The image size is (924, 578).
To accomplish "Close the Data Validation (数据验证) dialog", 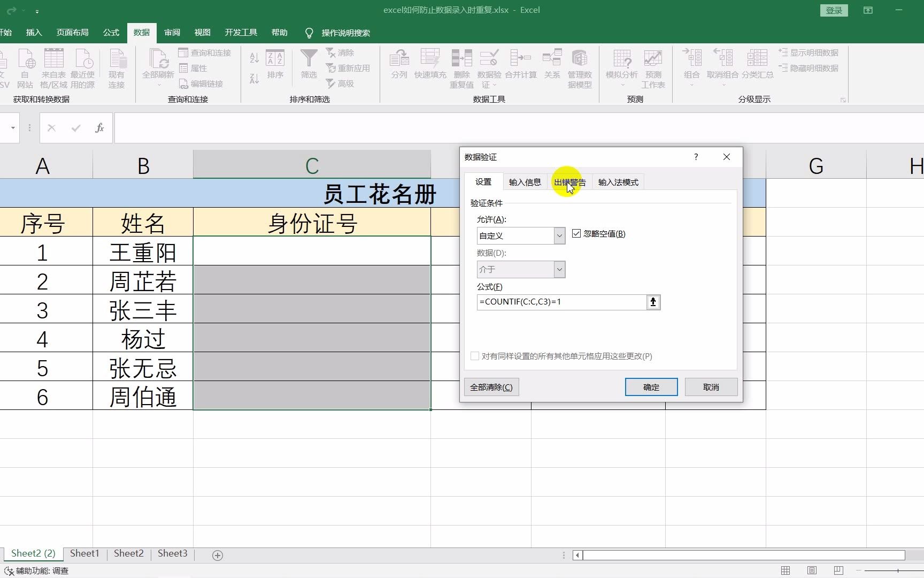I will (x=726, y=157).
